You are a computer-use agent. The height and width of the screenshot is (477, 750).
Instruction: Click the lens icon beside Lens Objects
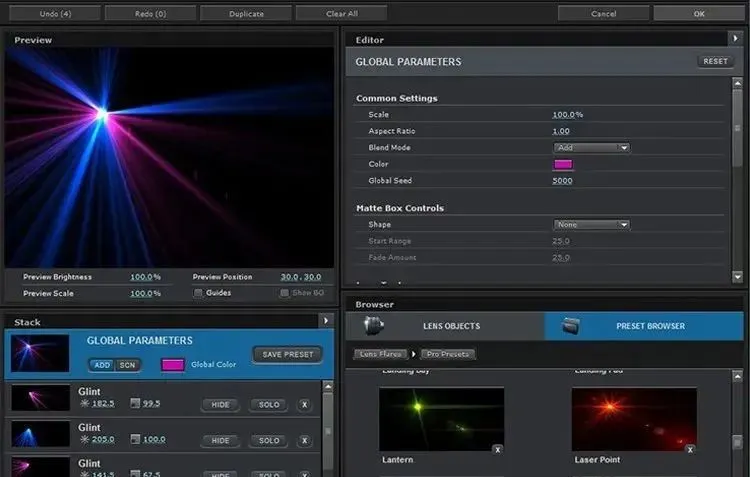[374, 326]
